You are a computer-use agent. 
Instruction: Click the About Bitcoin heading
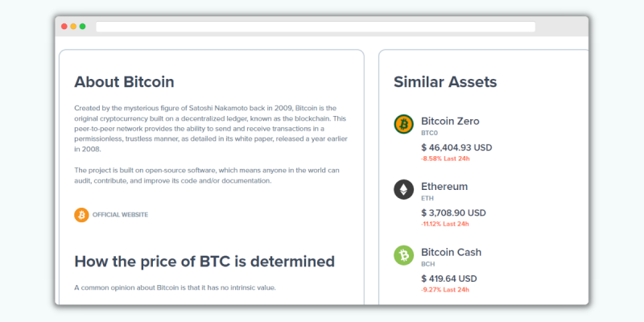(124, 82)
